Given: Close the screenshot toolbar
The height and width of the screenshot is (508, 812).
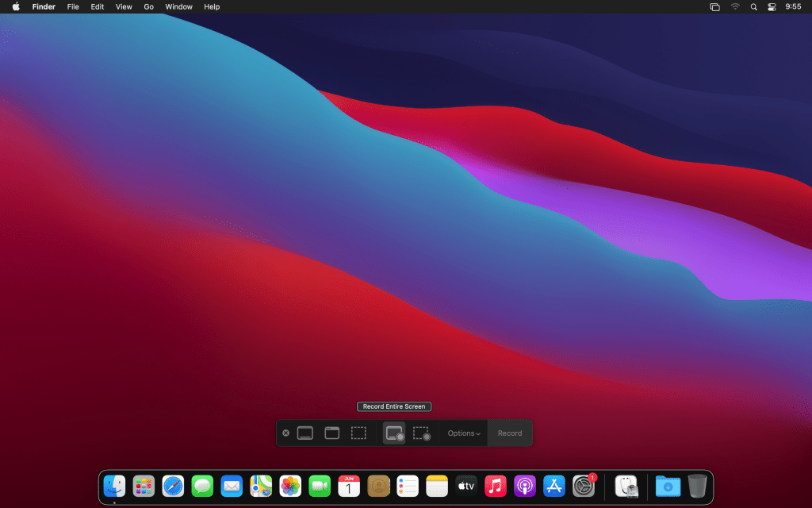Looking at the screenshot, I should pyautogui.click(x=286, y=433).
